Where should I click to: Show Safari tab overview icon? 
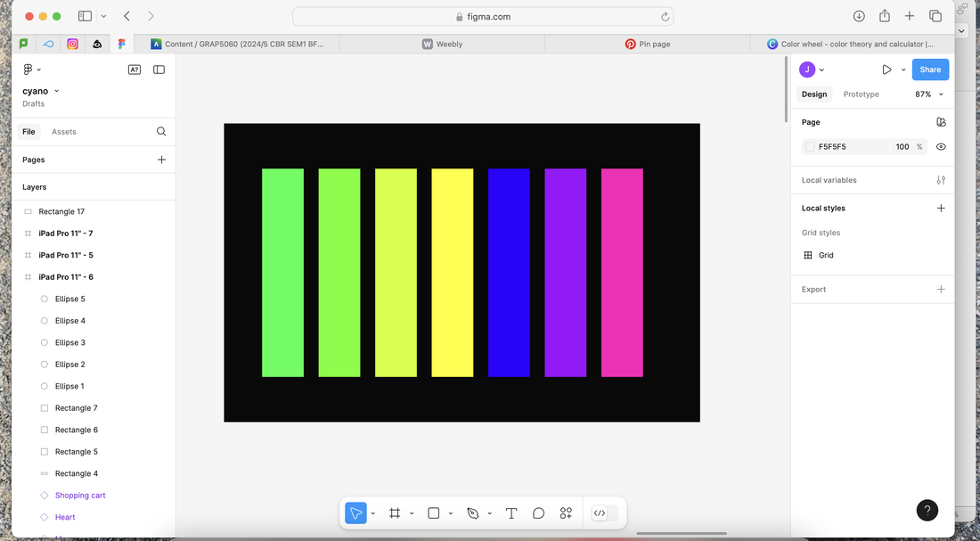coord(935,16)
